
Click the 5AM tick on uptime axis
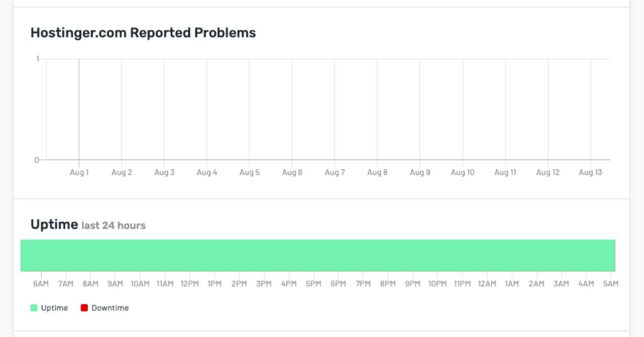click(x=611, y=284)
